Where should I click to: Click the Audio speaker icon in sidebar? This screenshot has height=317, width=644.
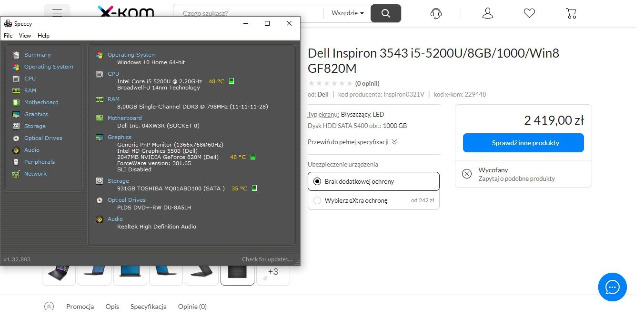point(16,150)
